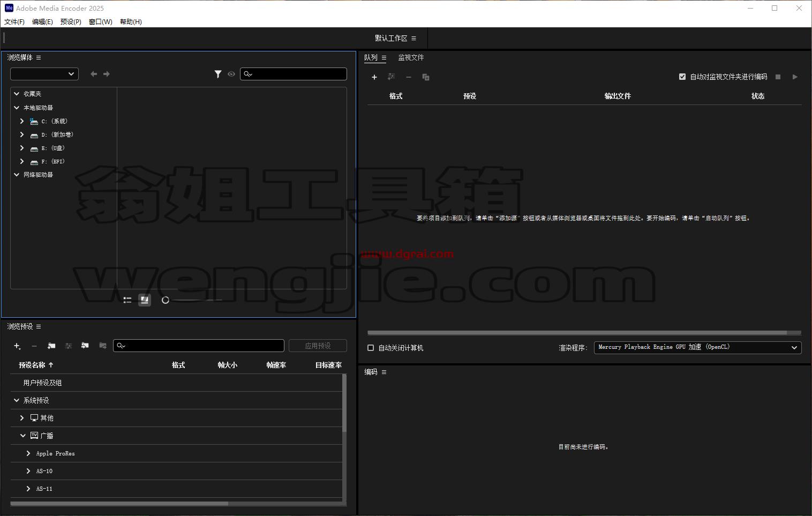The height and width of the screenshot is (516, 812).
Task: Click the export presets icon
Action: 103,346
